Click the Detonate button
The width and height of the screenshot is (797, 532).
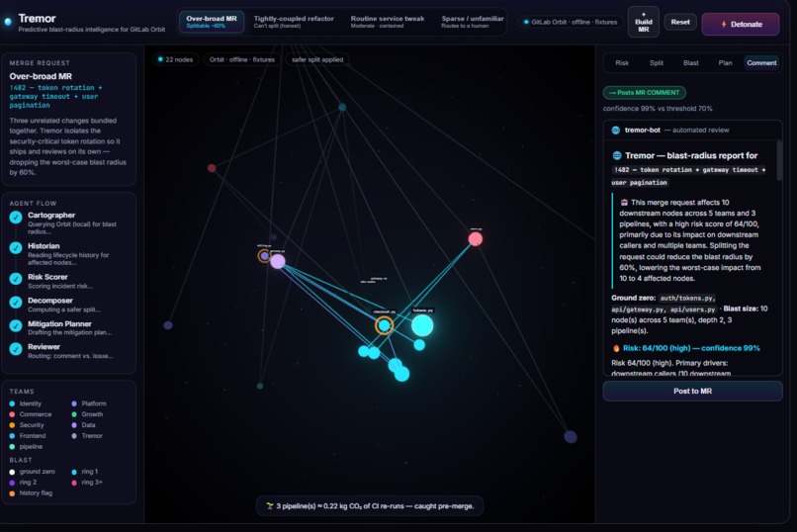pyautogui.click(x=741, y=24)
